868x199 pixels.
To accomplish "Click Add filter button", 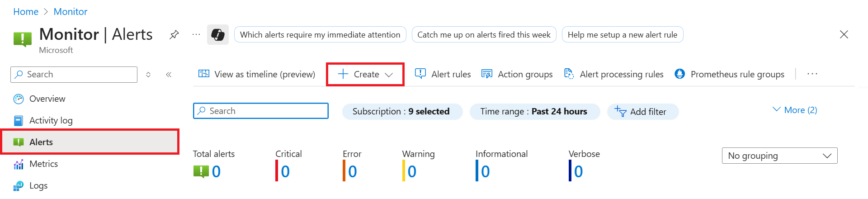I will (642, 112).
